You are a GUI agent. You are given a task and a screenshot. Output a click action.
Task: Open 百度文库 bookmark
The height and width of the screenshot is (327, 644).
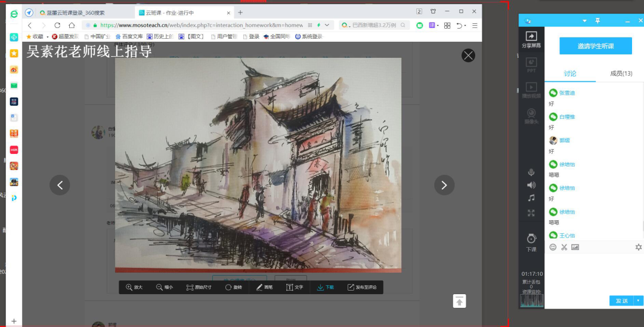129,36
